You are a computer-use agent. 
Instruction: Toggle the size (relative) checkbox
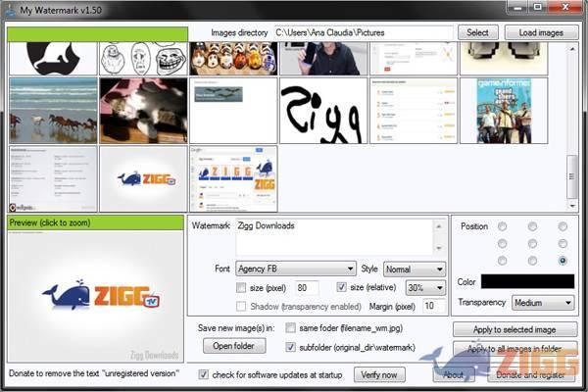coord(342,287)
